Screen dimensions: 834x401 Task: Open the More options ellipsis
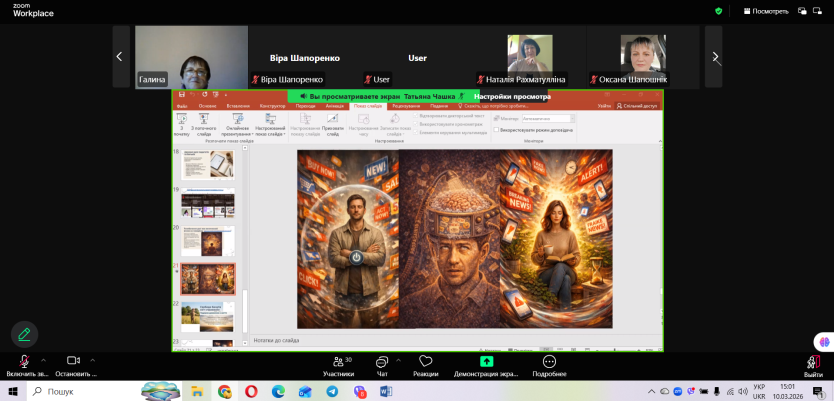click(549, 361)
